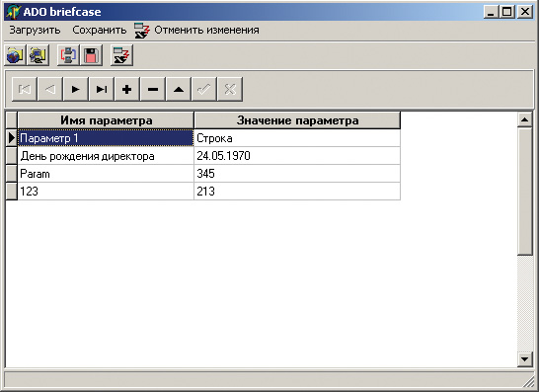Click the row indicator for row 123
539x392 pixels.
(11, 192)
